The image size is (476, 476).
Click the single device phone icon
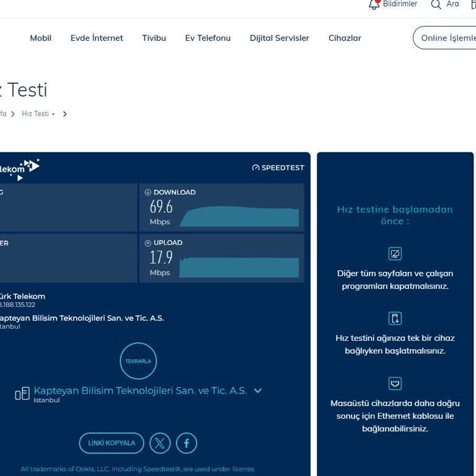395,319
